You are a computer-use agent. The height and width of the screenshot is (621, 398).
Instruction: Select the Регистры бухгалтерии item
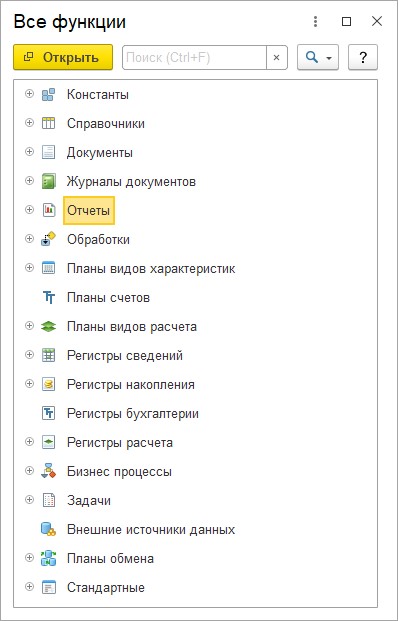(x=133, y=413)
